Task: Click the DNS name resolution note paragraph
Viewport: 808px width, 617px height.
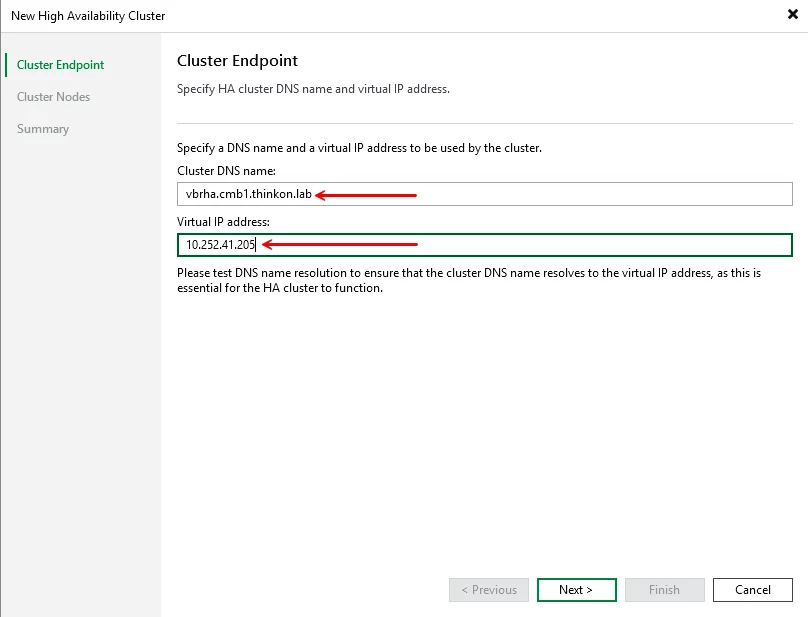Action: (468, 280)
